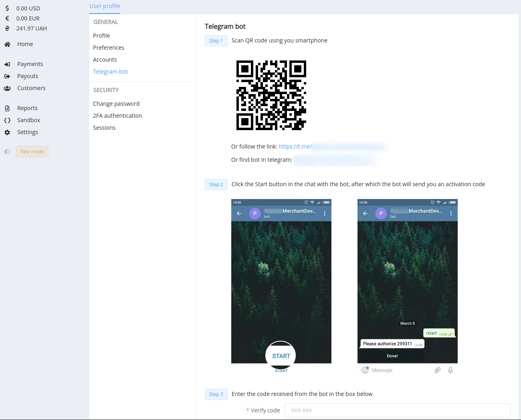Click the hryvnia sign balance icon
This screenshot has height=420, width=521.
[x=7, y=28]
